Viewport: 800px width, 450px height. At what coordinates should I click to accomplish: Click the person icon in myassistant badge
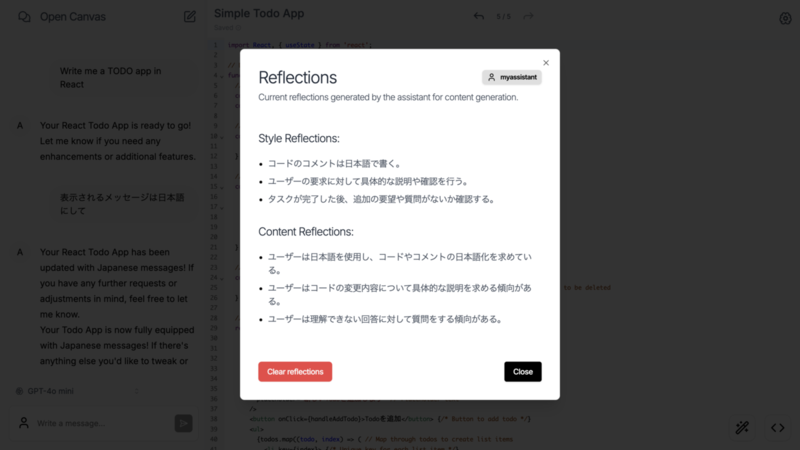tap(491, 77)
